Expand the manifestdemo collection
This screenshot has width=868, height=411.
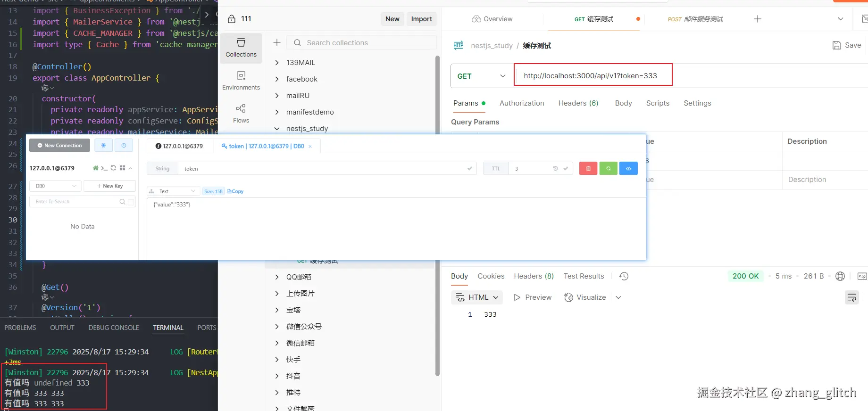tap(277, 112)
